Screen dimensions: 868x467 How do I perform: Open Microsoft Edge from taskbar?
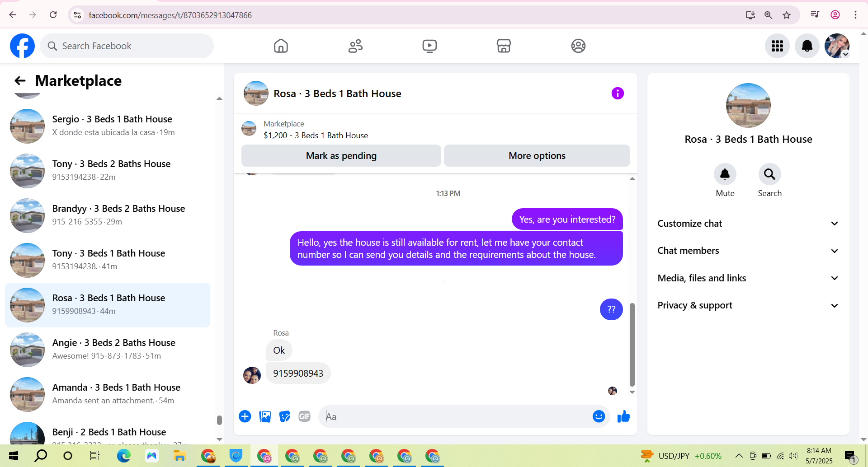pos(123,456)
